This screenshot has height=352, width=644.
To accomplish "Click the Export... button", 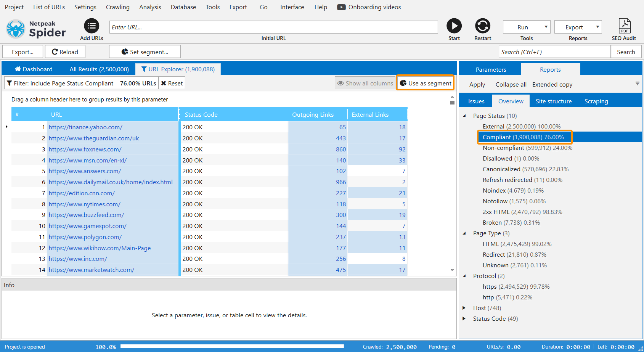I will [x=22, y=52].
